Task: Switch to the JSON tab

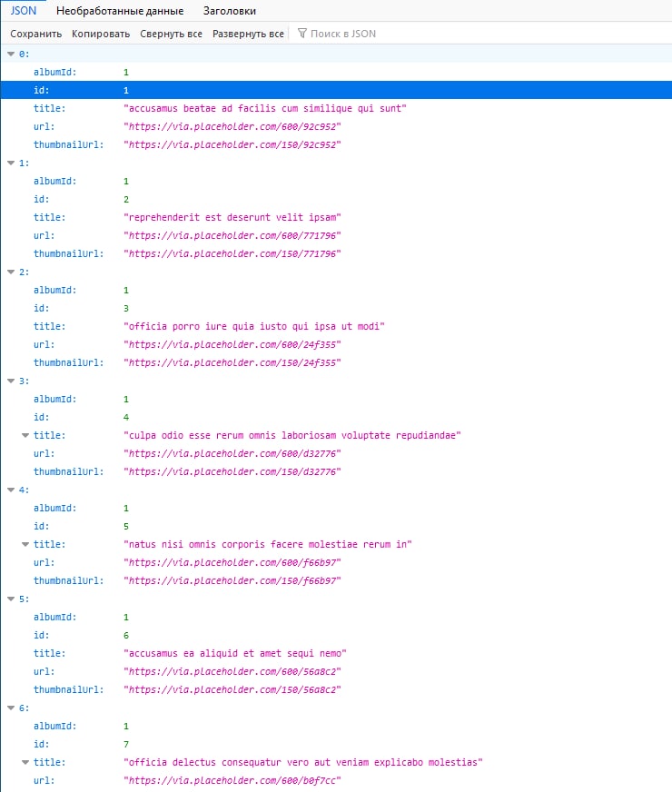Action: point(24,11)
